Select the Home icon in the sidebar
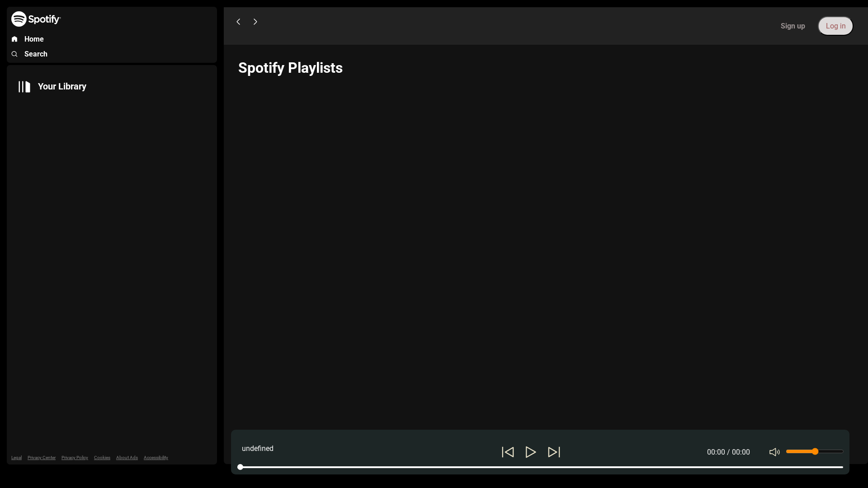 tap(14, 39)
